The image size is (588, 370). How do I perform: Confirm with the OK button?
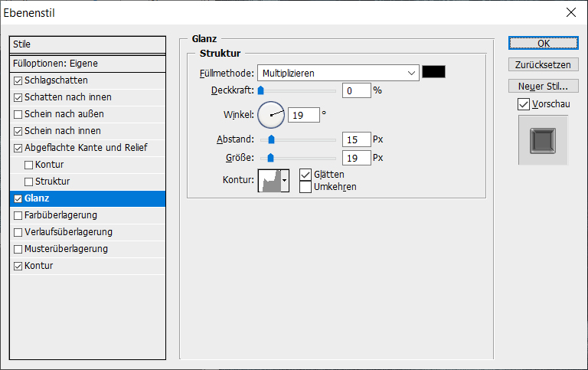pyautogui.click(x=543, y=43)
